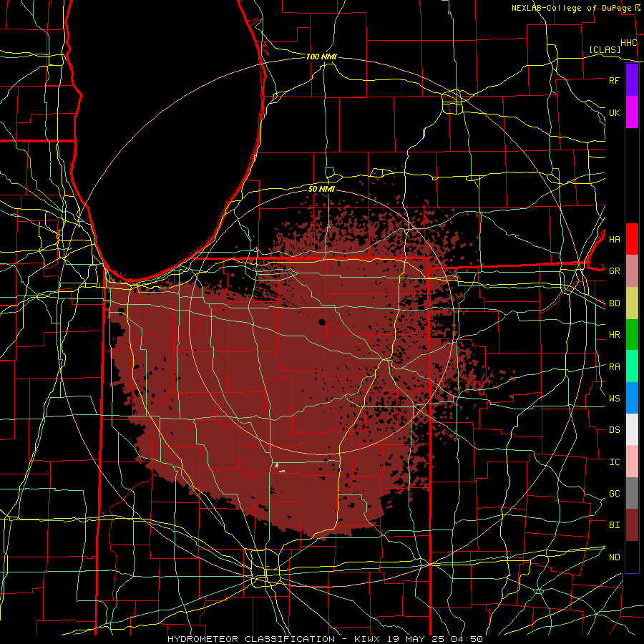The height and width of the screenshot is (644, 644).
Task: Click the magenta UK legend swatch
Action: 632,112
